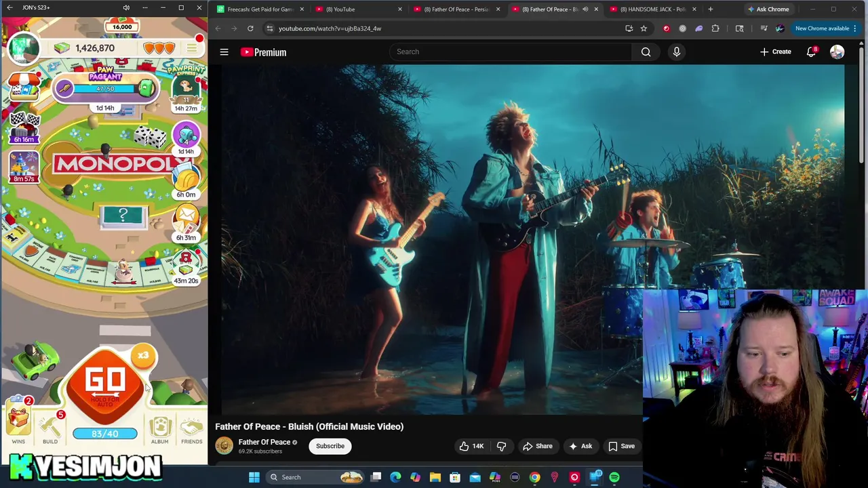View site information icon in address bar

[269, 28]
